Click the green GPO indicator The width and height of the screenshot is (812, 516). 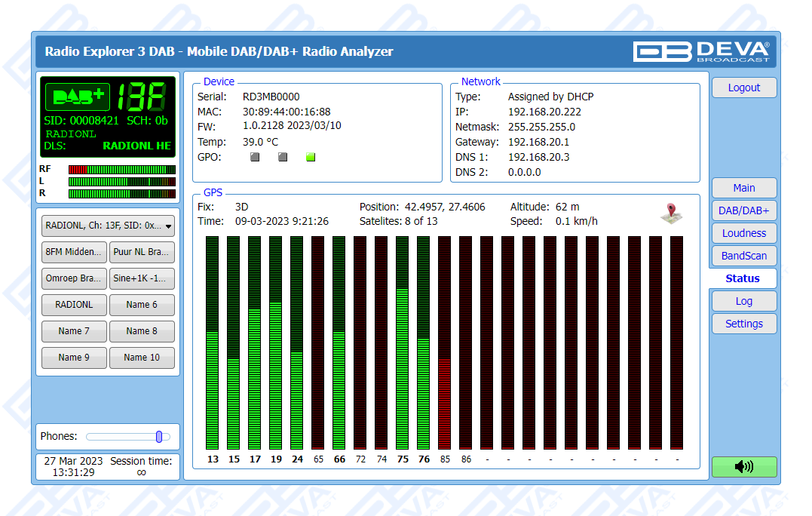311,157
